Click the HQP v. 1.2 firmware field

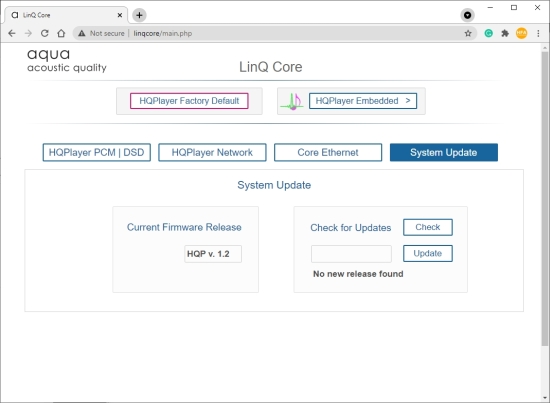(213, 254)
